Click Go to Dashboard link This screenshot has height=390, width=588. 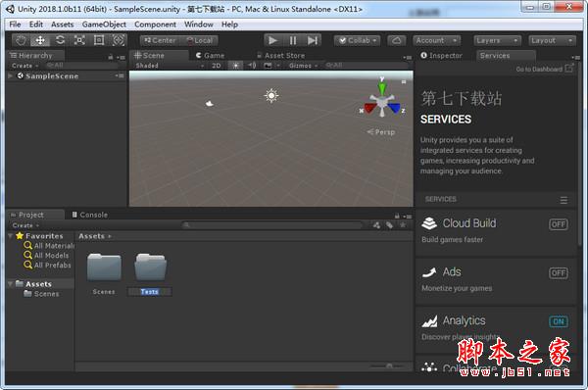539,69
